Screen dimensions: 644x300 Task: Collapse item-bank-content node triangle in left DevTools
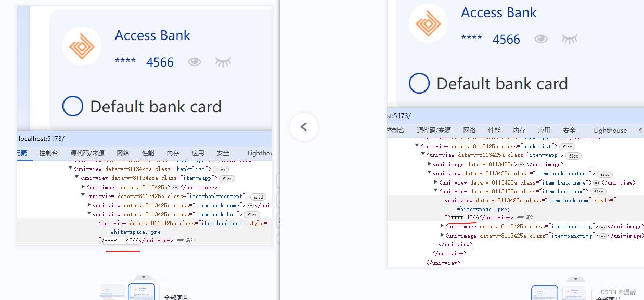(x=83, y=195)
